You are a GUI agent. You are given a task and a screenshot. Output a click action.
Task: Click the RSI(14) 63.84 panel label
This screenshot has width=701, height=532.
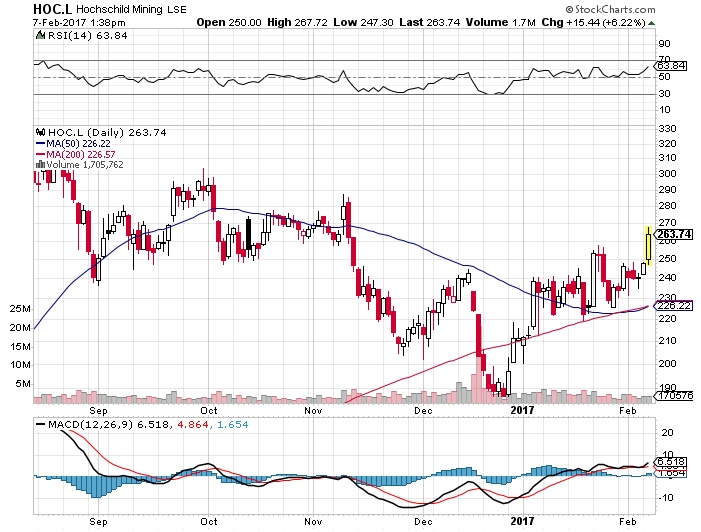87,35
